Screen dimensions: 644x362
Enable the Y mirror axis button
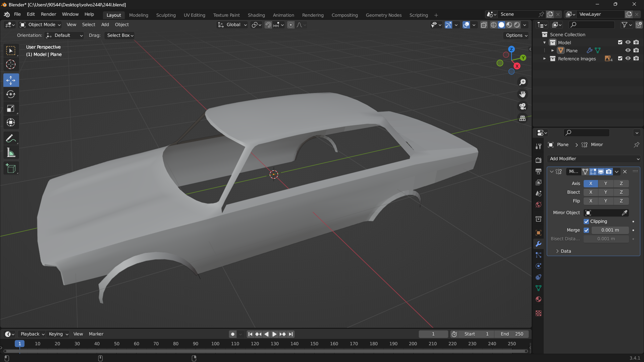(605, 184)
